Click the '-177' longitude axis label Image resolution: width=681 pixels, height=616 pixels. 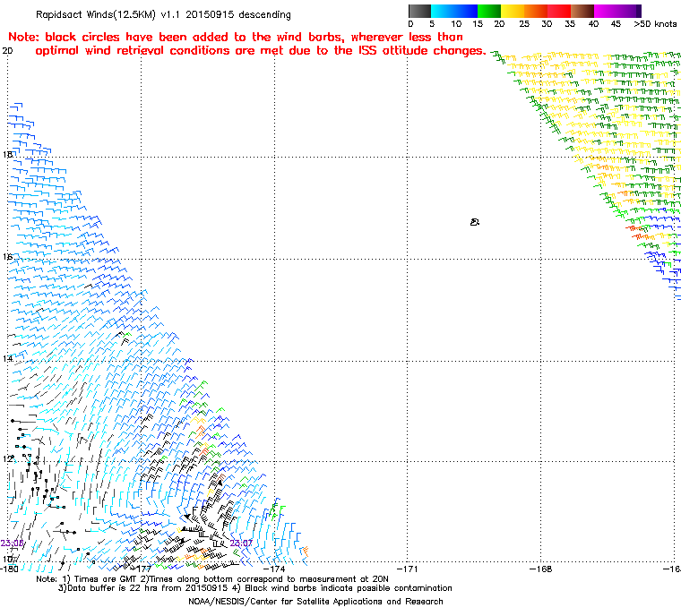(x=142, y=569)
